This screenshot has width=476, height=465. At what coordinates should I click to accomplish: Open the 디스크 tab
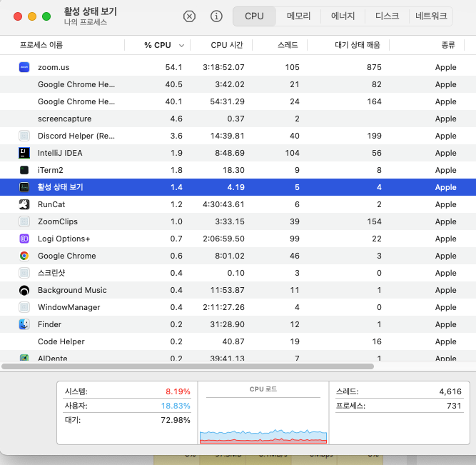(x=387, y=16)
